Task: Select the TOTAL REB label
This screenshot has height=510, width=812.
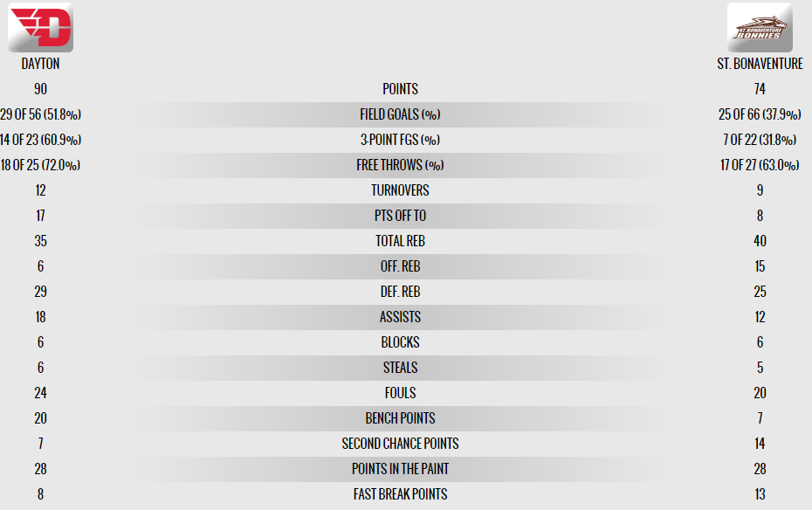Action: (x=400, y=241)
